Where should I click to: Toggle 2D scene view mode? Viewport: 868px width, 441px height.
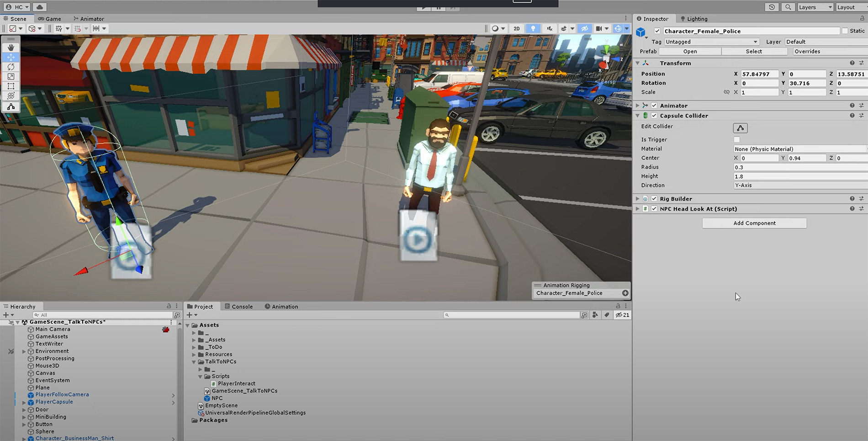click(x=516, y=28)
